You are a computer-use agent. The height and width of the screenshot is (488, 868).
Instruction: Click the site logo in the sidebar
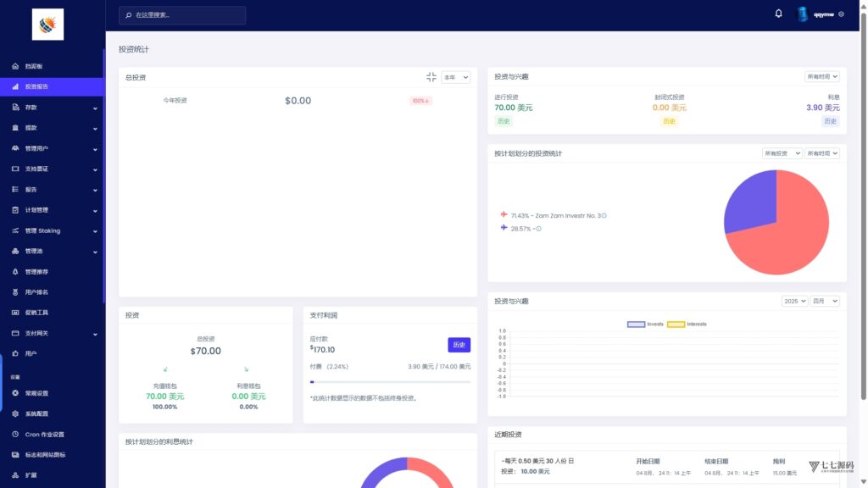point(47,25)
